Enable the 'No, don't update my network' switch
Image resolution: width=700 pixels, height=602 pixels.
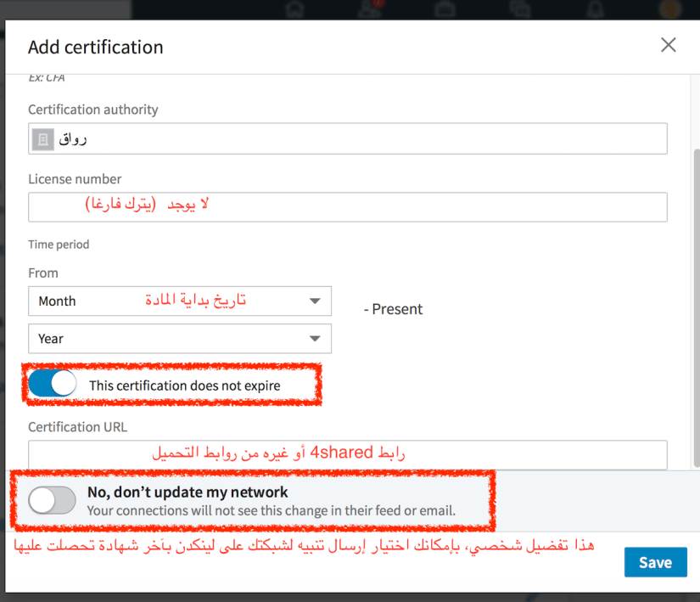point(51,501)
